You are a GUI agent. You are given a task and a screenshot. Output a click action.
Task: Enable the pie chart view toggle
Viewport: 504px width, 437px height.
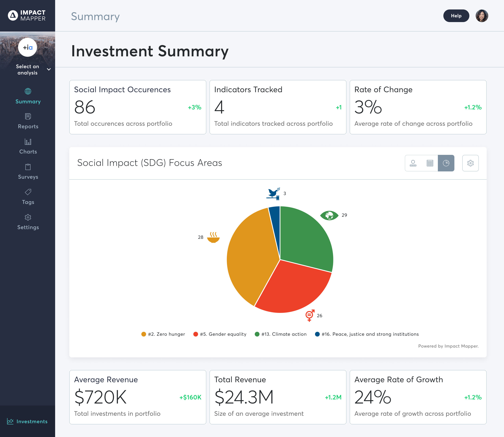coord(446,163)
